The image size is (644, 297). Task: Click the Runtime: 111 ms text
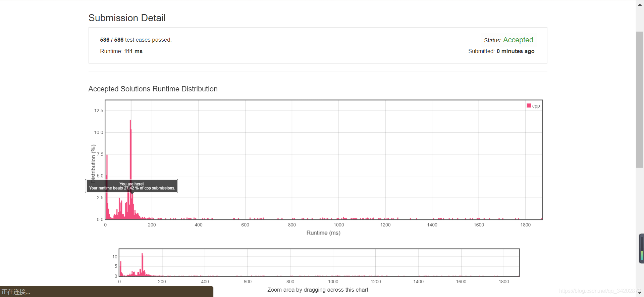121,51
